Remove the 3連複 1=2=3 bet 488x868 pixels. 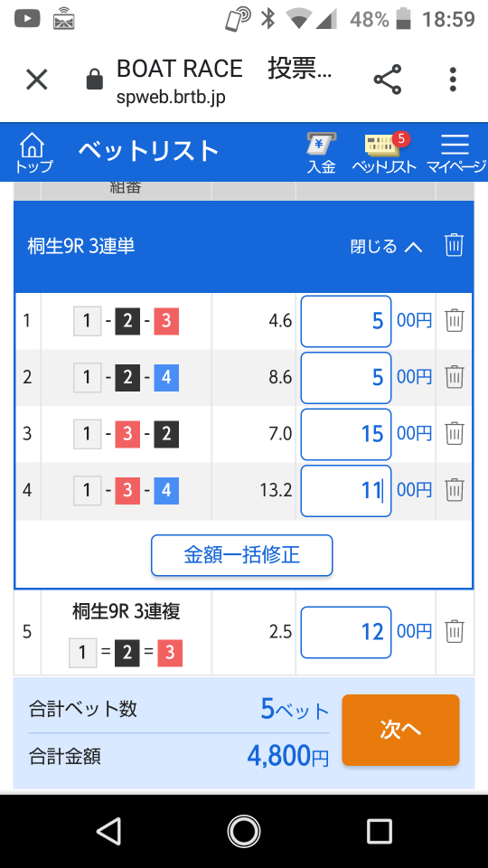tap(455, 632)
